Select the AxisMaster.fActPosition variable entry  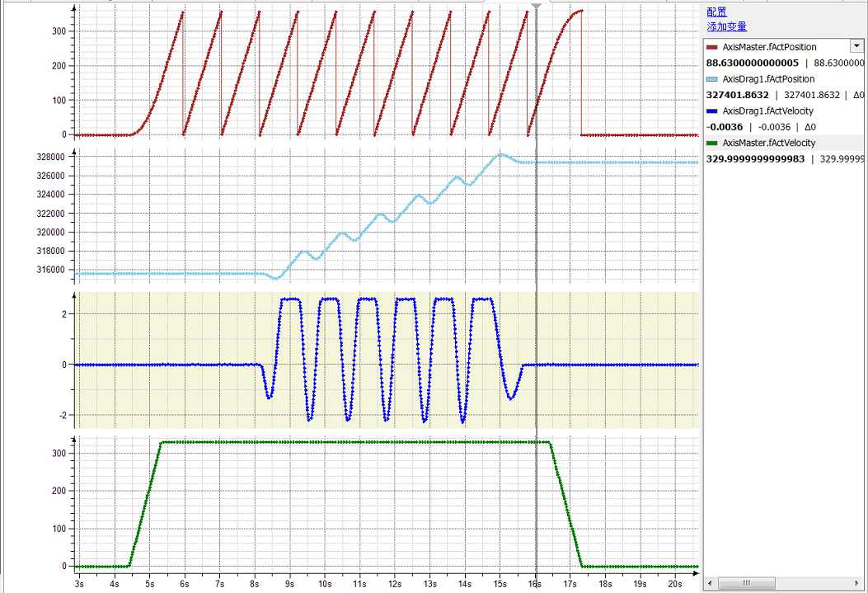pos(769,47)
